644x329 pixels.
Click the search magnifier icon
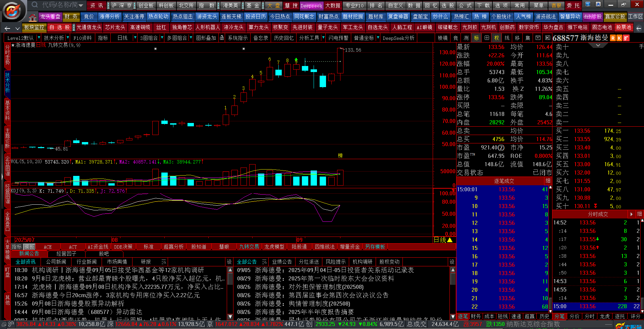point(35,5)
